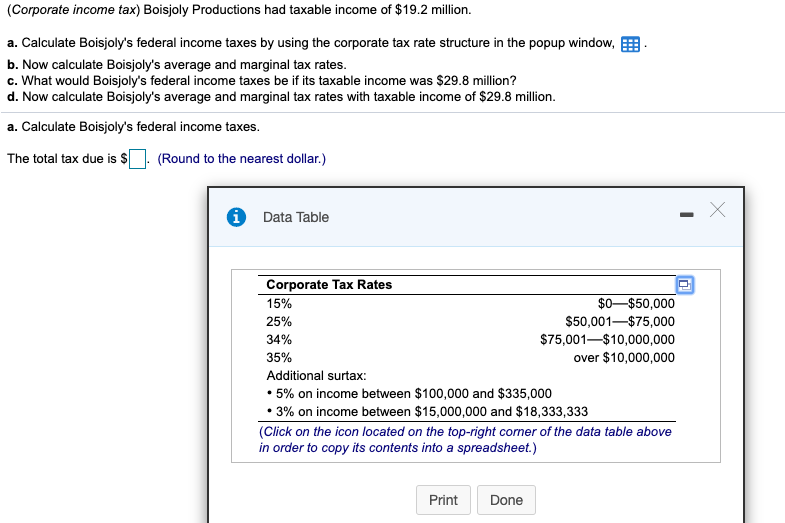The image size is (785, 523).
Task: Open the data table popup icon
Action: point(630,44)
